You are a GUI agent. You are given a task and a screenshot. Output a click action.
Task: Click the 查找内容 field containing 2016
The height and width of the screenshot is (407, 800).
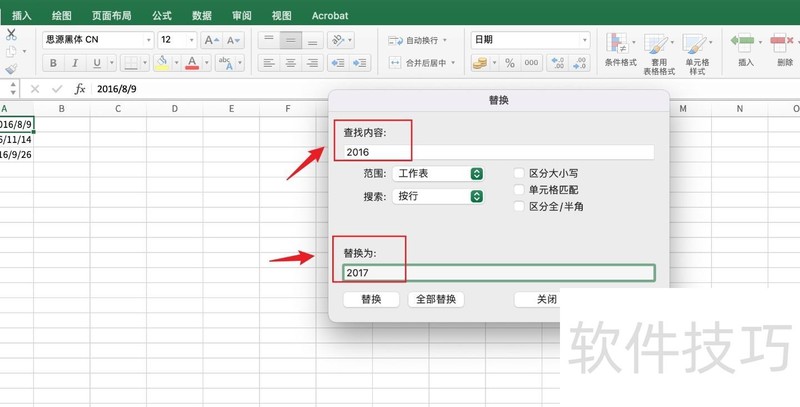point(497,152)
